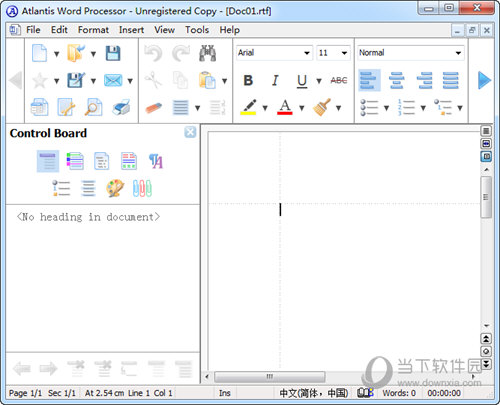Click the Paste clipboard icon

click(207, 80)
